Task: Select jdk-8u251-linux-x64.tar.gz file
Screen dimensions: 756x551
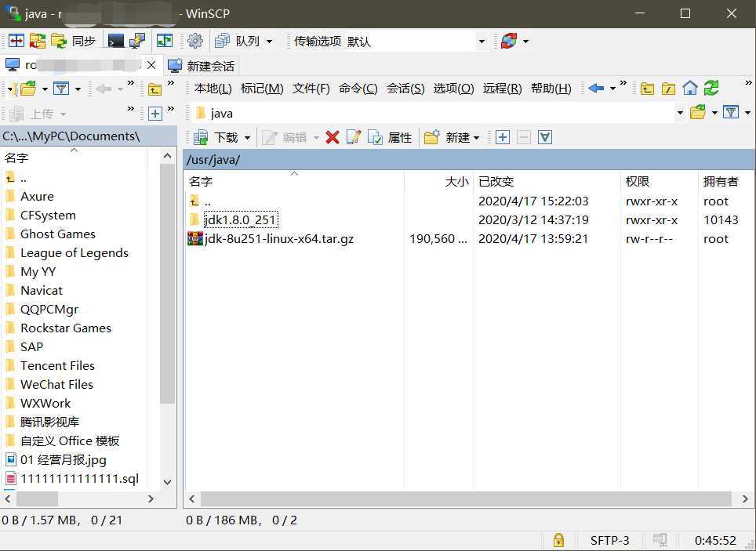Action: tap(271, 238)
